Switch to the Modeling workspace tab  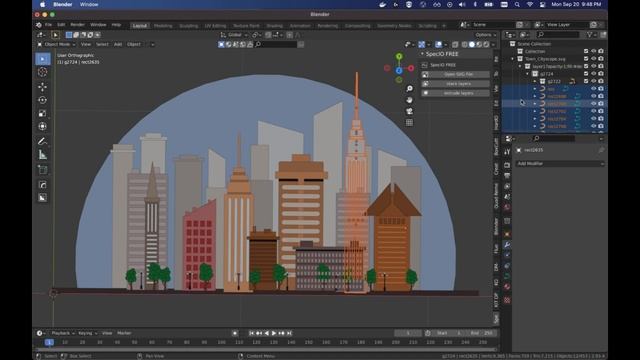coord(163,26)
